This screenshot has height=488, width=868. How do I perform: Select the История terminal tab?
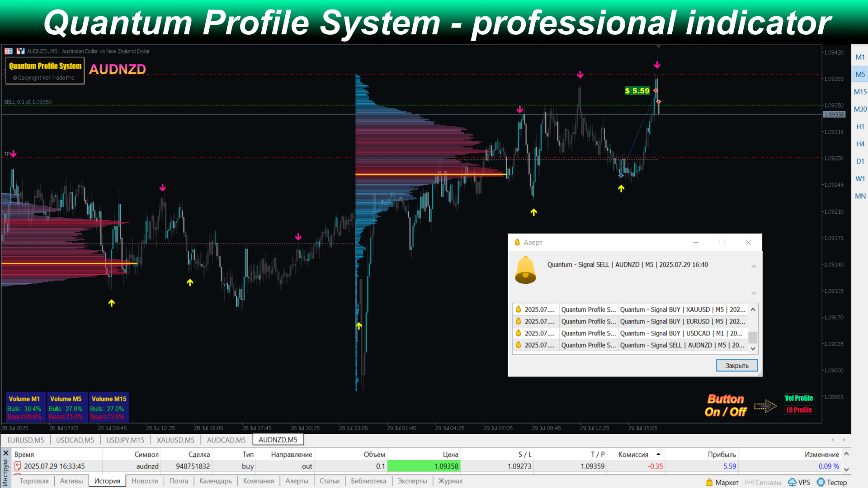tap(107, 481)
